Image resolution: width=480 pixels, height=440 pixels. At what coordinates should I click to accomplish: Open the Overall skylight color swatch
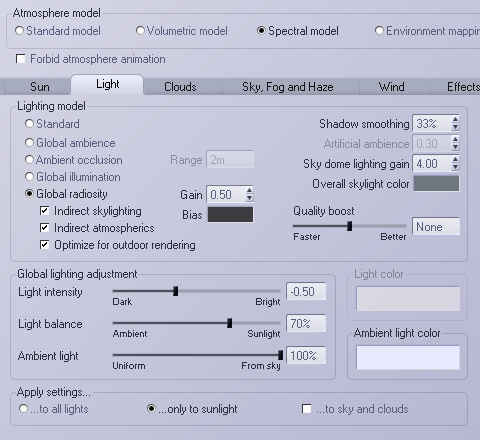click(x=436, y=184)
